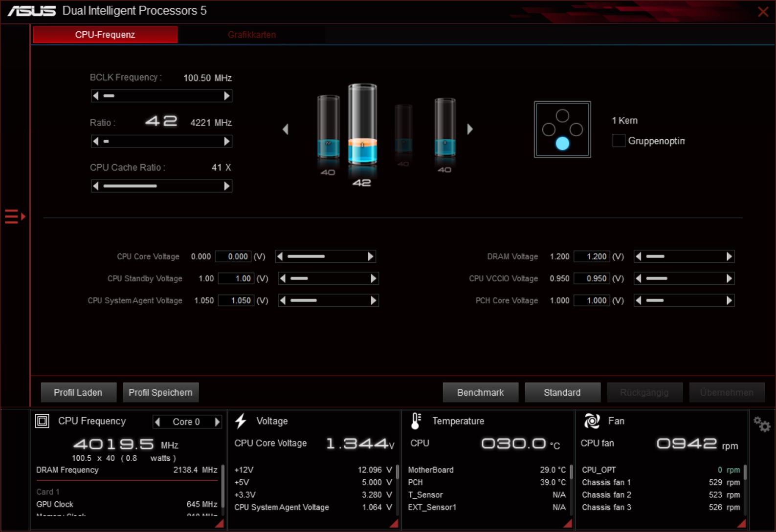776x532 pixels.
Task: Click the Fan spinner icon
Action: coord(592,421)
